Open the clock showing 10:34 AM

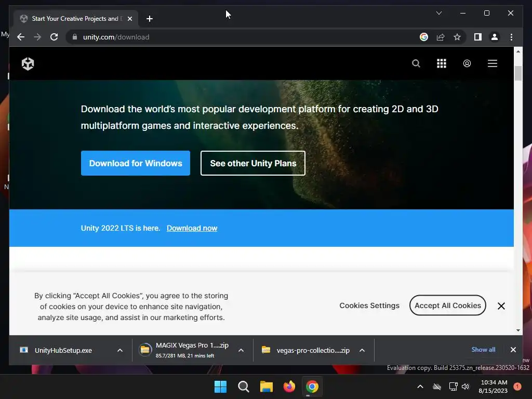pos(493,387)
